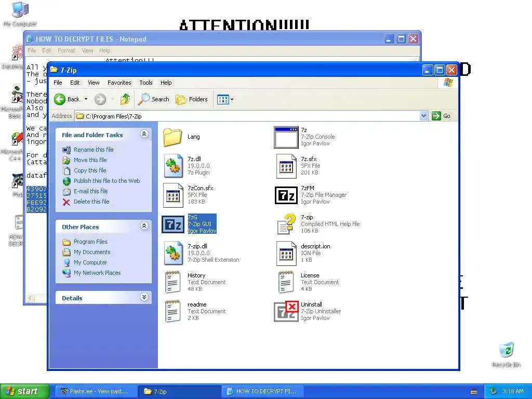Go to Program Files in Other Places

pos(90,242)
